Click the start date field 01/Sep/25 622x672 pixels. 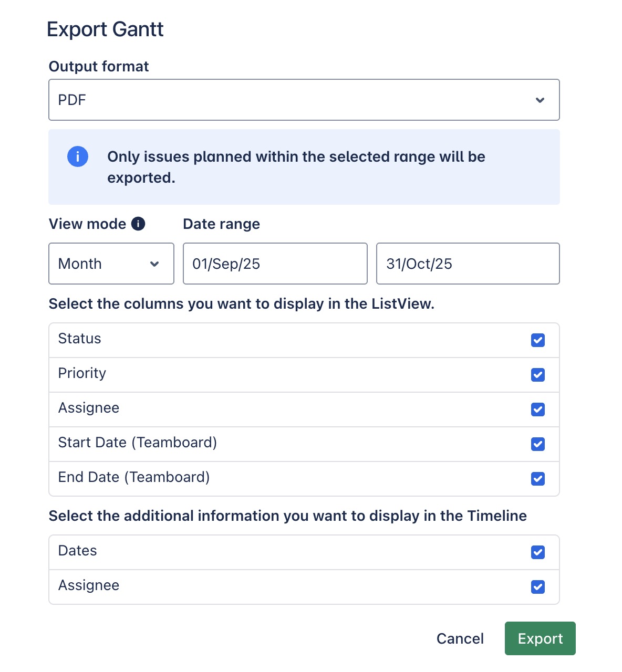(275, 264)
